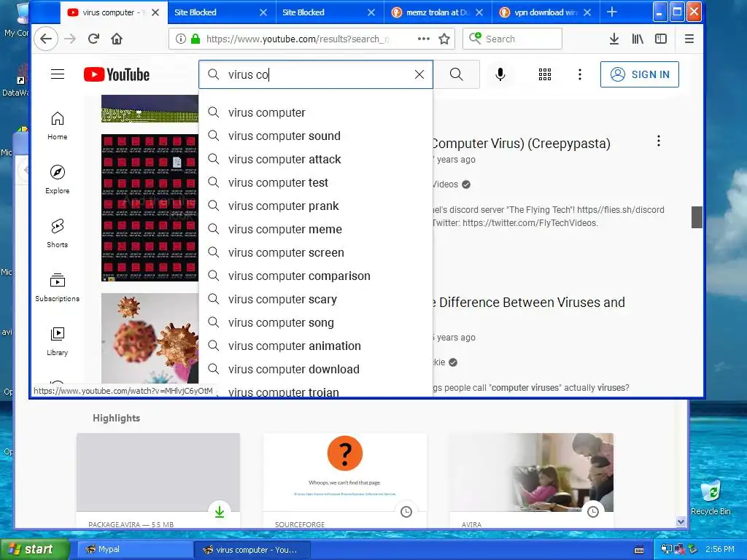The height and width of the screenshot is (560, 747).
Task: Open the SOURCEFORGE highlight card in back window
Action: coord(345,481)
